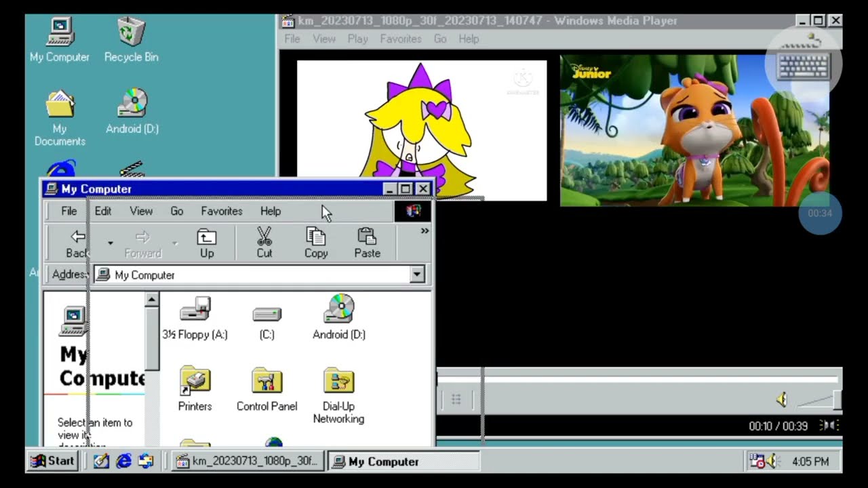Click the Disney Junior cat video
This screenshot has height=488, width=868.
pos(694,130)
